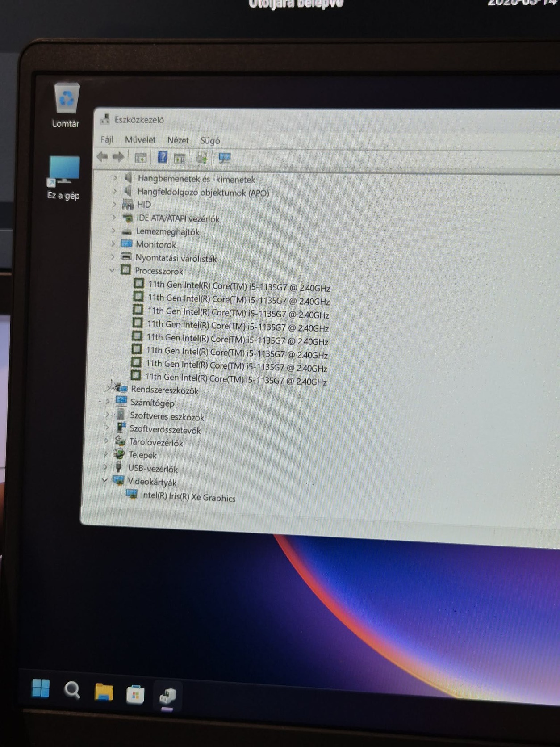Expand the Szoftverösszetevők category

coord(107,428)
